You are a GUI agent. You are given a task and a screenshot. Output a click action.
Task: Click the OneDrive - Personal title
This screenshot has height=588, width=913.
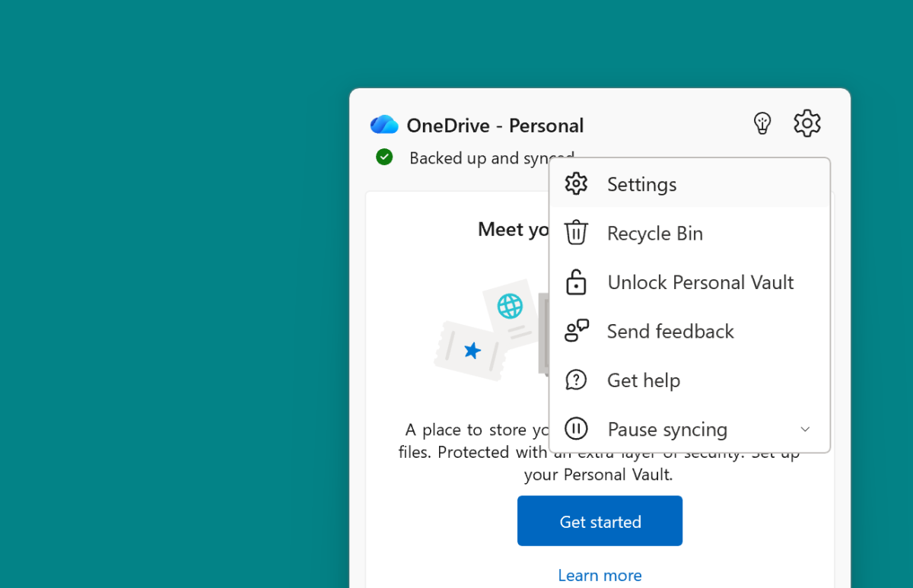pyautogui.click(x=495, y=126)
